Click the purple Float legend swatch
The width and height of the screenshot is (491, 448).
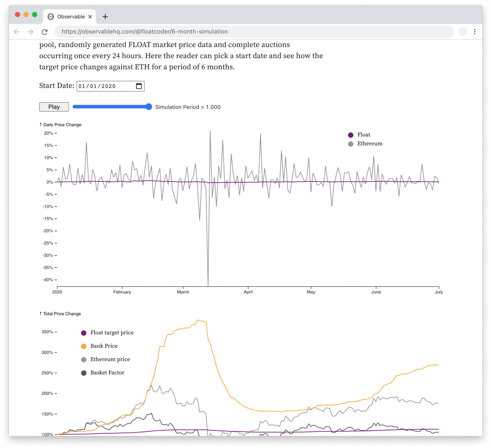(351, 135)
